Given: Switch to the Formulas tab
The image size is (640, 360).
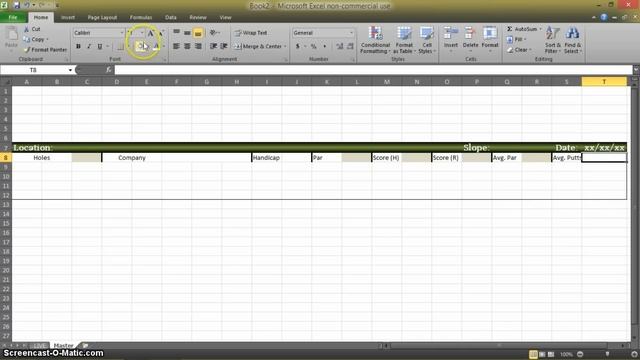Looking at the screenshot, I should coord(141,18).
